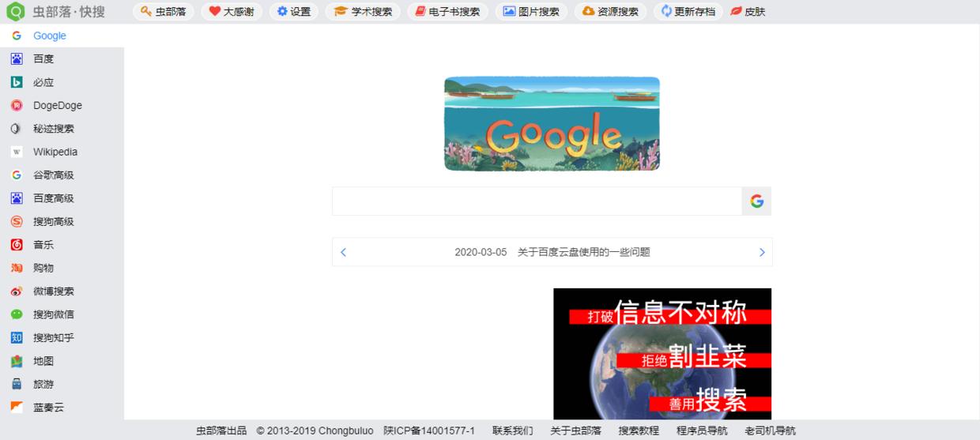Open the 虫部落 toolbar button
This screenshot has height=440, width=980.
pos(164,12)
